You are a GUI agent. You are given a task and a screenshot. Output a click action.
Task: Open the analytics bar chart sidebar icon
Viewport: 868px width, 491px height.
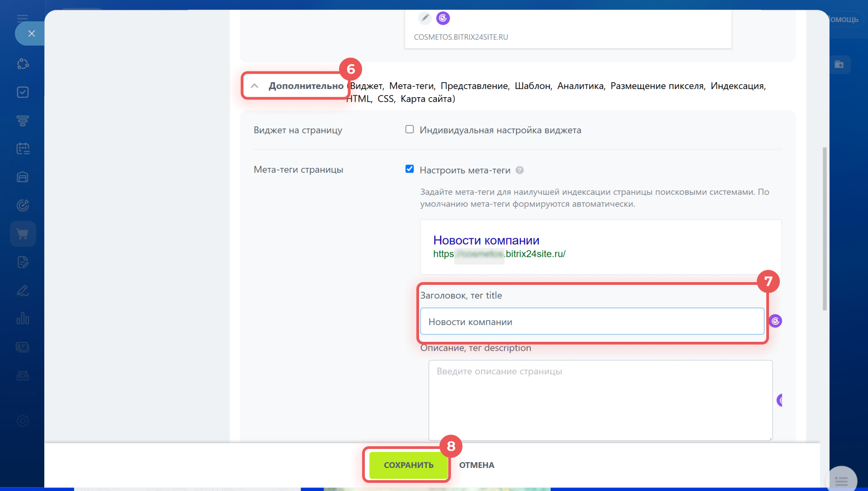[23, 319]
